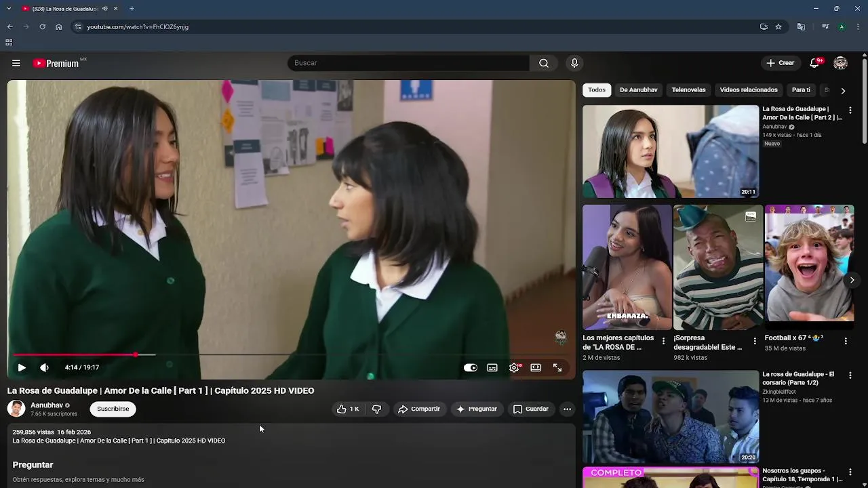Screen dimensions: 868x488
Task: Open options for Los mejores capítulos short
Action: [663, 341]
